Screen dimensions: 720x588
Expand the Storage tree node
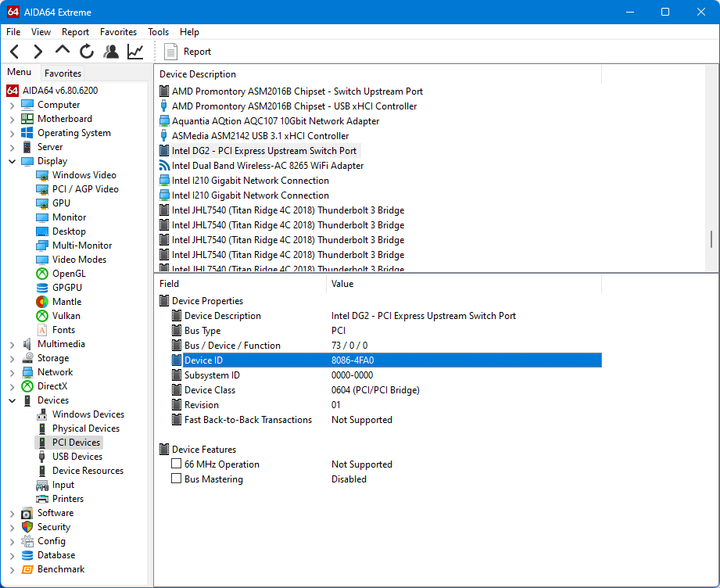[13, 358]
